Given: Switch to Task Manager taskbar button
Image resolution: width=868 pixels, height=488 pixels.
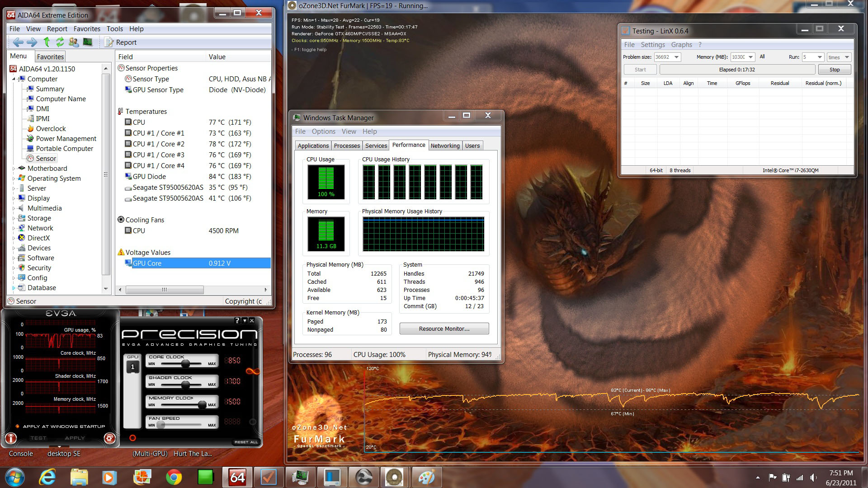Looking at the screenshot, I should 300,477.
